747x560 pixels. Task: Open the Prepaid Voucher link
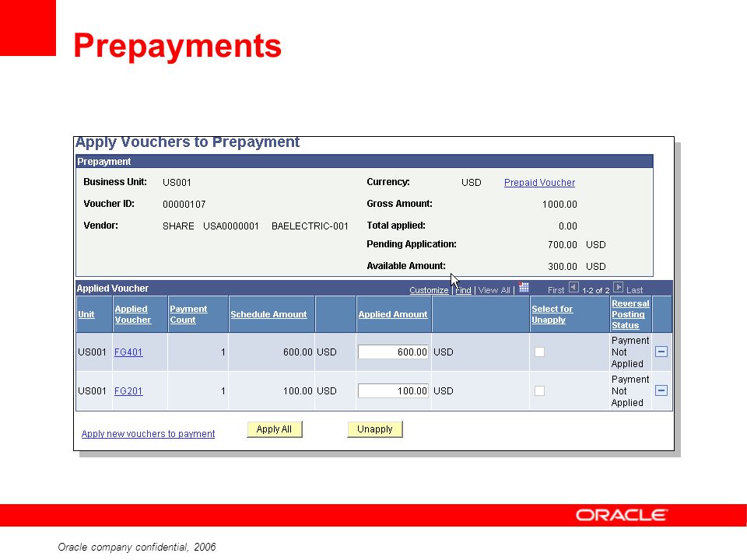[x=539, y=182]
